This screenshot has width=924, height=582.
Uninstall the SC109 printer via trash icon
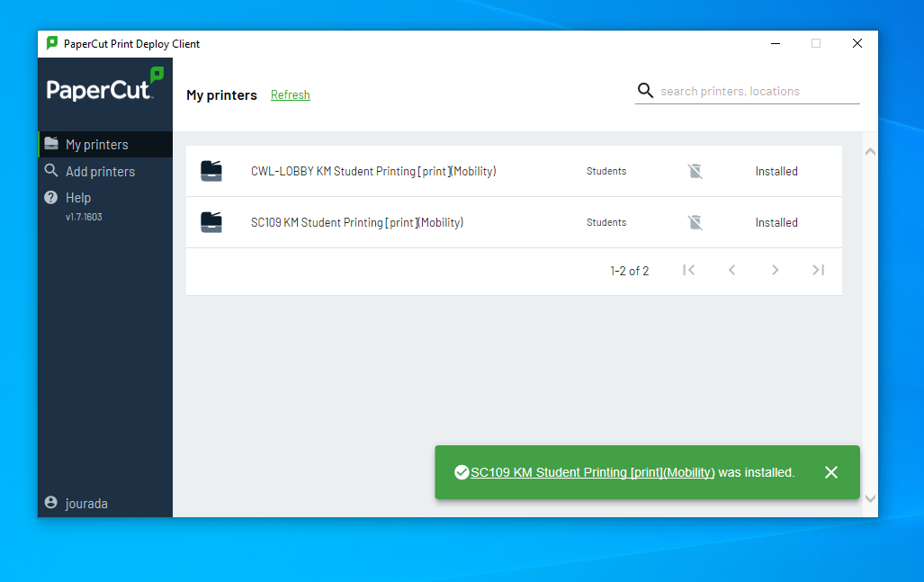[x=695, y=222]
